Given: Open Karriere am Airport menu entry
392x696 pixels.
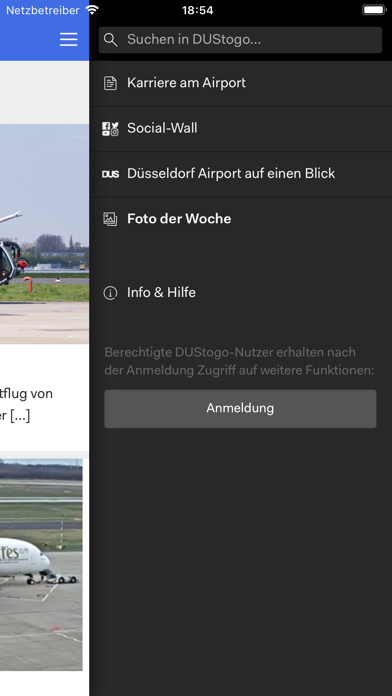Looking at the screenshot, I should point(241,83).
